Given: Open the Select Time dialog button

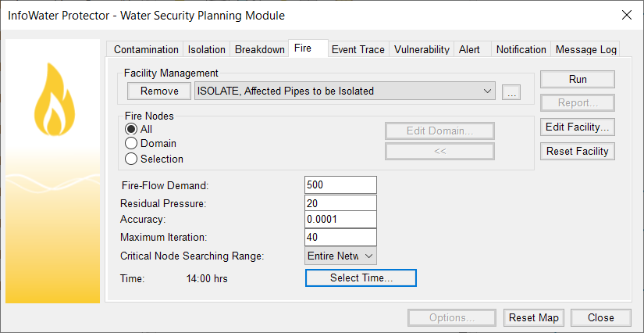Looking at the screenshot, I should pos(361,278).
